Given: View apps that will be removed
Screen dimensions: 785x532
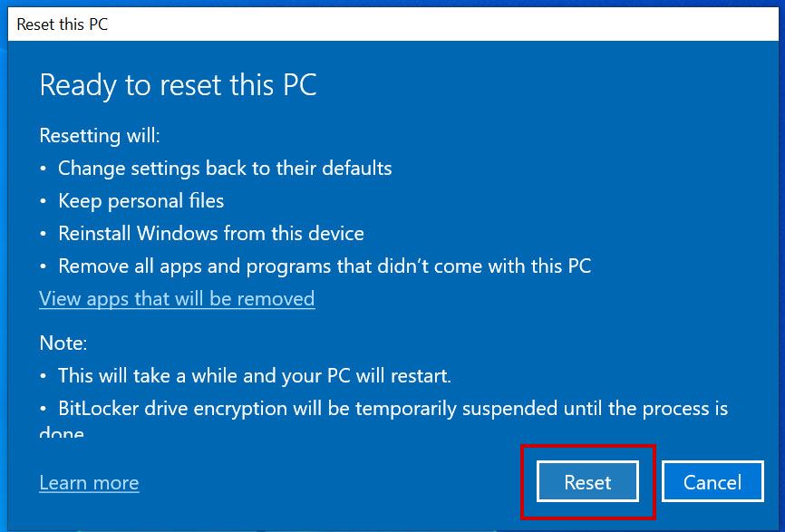Looking at the screenshot, I should pos(177,299).
